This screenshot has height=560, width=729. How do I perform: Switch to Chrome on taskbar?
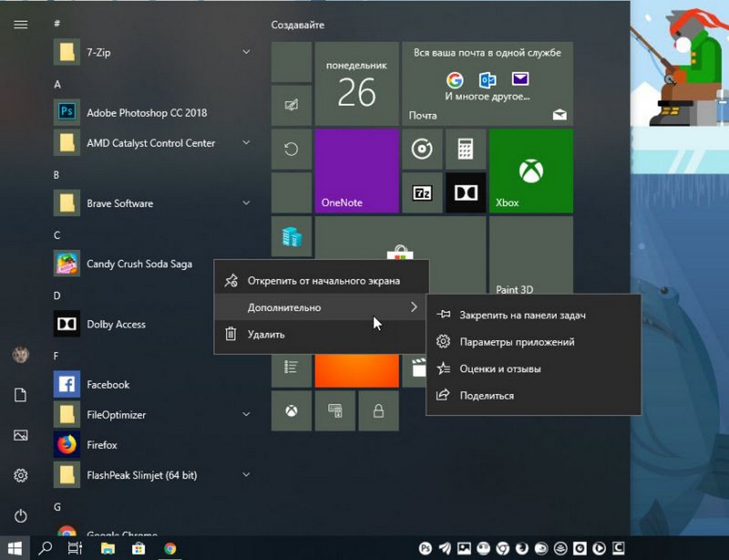click(x=170, y=548)
